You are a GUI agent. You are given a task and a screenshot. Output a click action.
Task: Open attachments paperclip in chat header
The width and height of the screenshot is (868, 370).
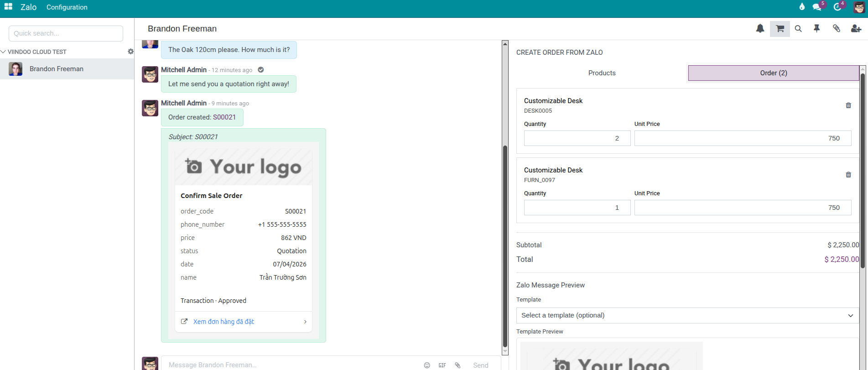[837, 29]
